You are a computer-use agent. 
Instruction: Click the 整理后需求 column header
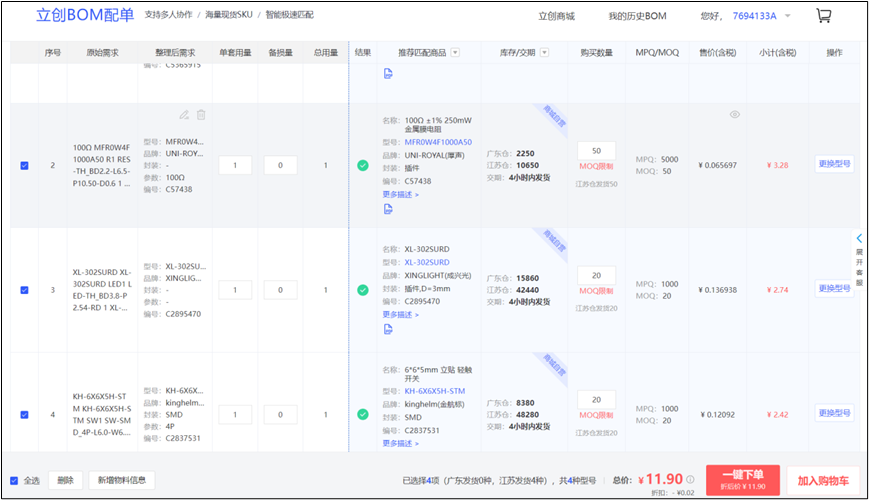tap(175, 53)
